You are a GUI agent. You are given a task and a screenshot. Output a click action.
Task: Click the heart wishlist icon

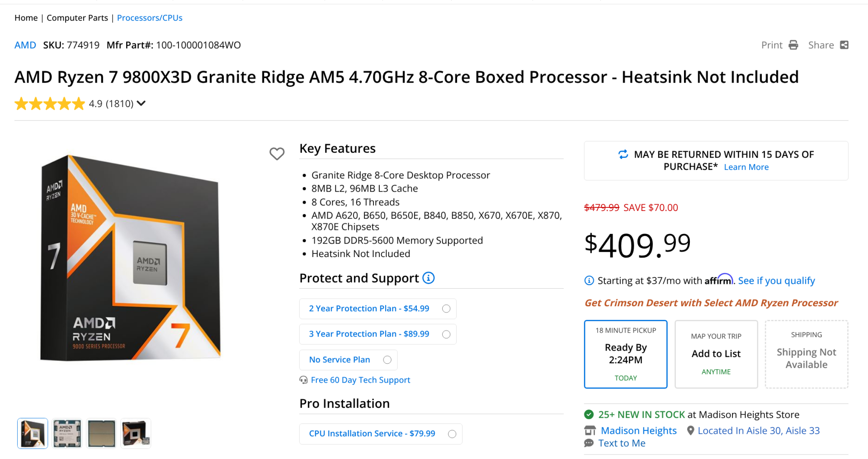(277, 154)
